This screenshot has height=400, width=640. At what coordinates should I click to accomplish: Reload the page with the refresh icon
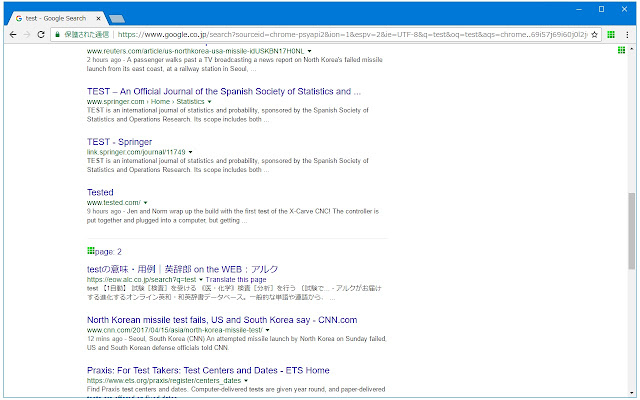(x=41, y=35)
